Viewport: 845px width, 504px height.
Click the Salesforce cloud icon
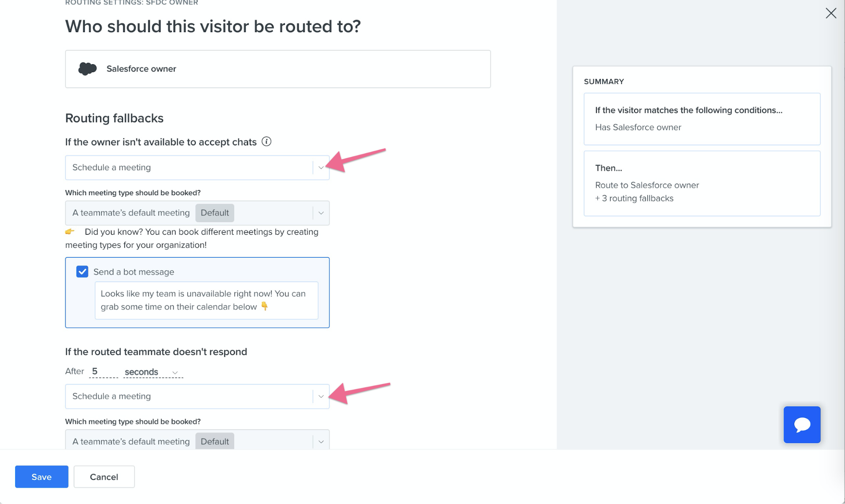88,68
